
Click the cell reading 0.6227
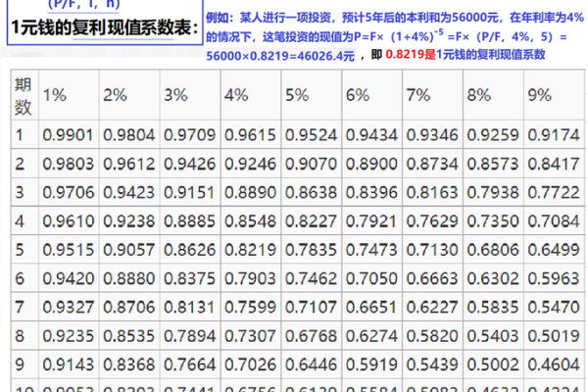coord(432,307)
